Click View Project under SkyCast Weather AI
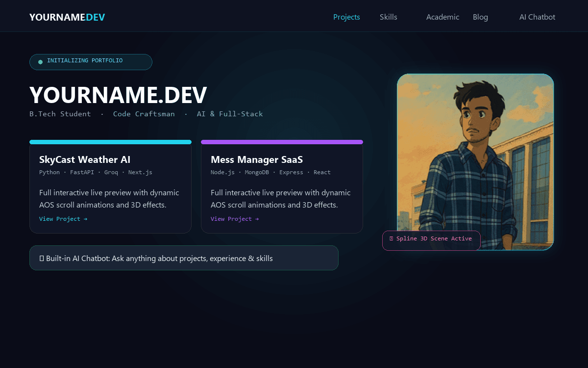The image size is (588, 368). coord(63,219)
